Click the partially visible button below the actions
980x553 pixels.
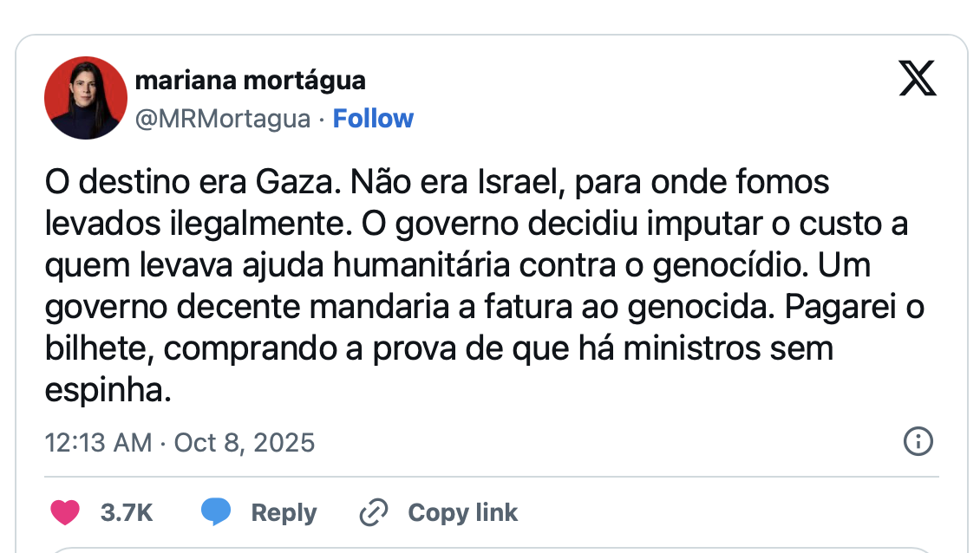[490, 549]
